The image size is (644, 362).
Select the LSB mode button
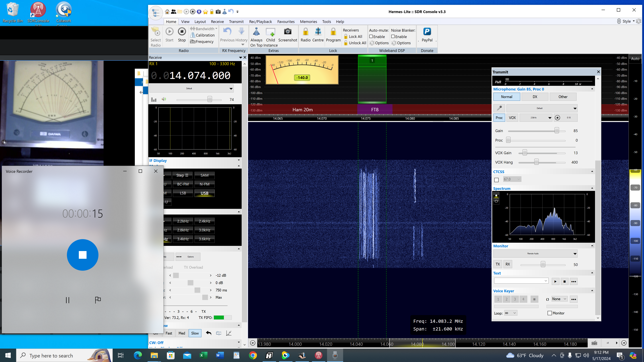tap(183, 193)
